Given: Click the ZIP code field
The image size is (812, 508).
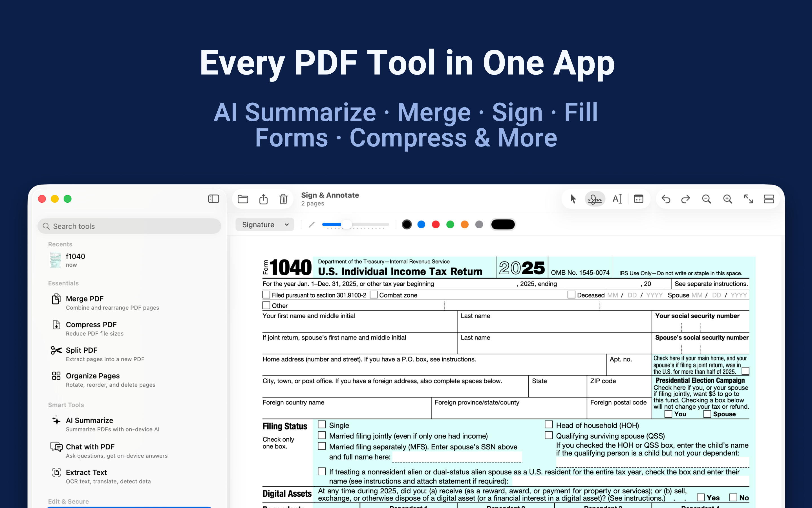Looking at the screenshot, I should coord(619,387).
